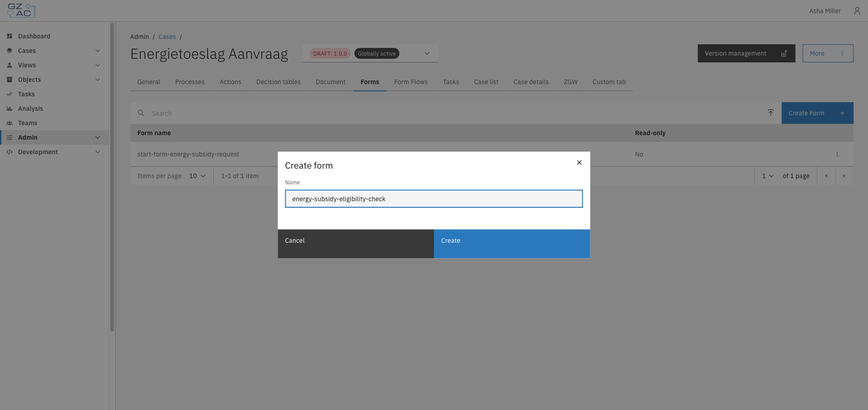Switch to the Actions tab
Screen dimensions: 868x410
click(x=231, y=82)
